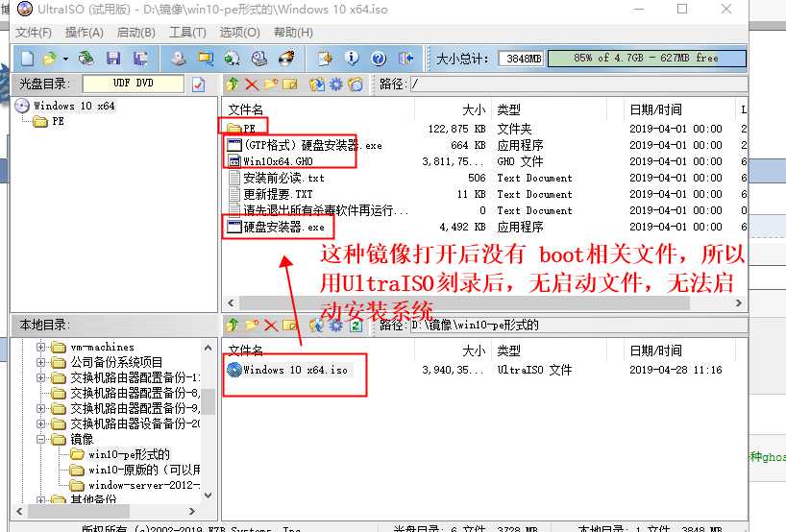The width and height of the screenshot is (786, 532).
Task: Expand the 公司备份系统项目 folder node
Action: point(41,362)
